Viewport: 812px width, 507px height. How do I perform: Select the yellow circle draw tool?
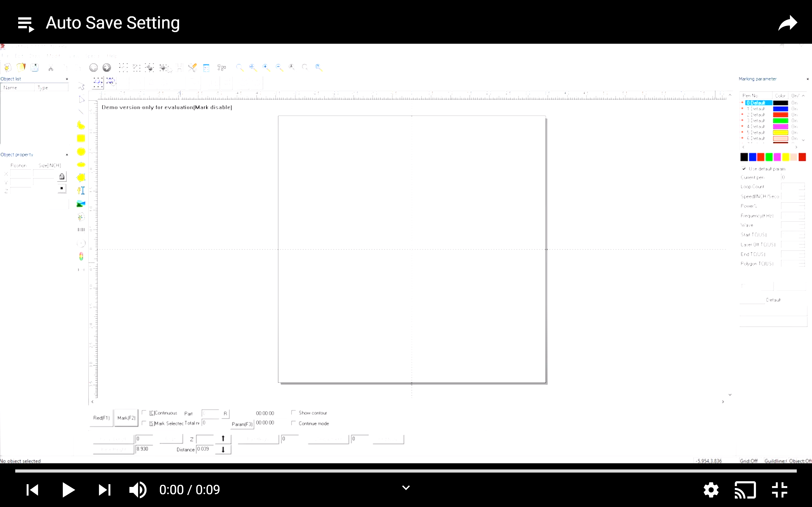81,151
